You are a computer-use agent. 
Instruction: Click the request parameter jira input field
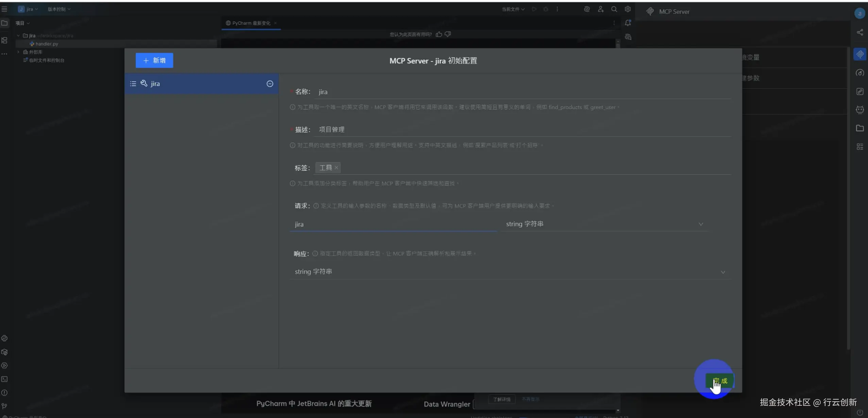pos(393,224)
